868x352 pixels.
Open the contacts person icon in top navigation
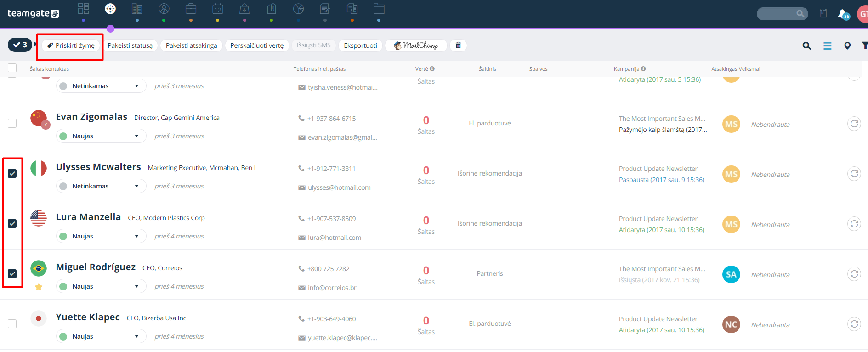(164, 9)
